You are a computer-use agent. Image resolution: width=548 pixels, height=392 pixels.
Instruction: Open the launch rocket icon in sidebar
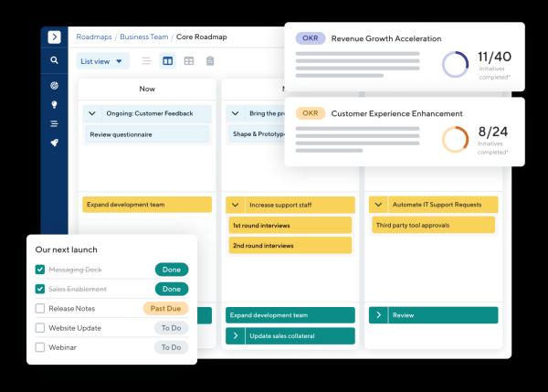54,143
